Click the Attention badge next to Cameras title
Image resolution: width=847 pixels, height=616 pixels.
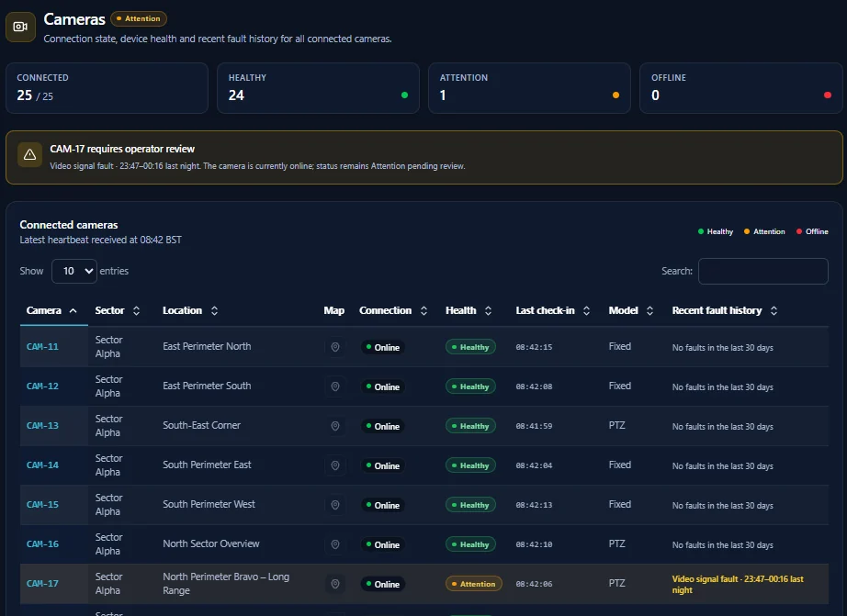click(x=139, y=19)
